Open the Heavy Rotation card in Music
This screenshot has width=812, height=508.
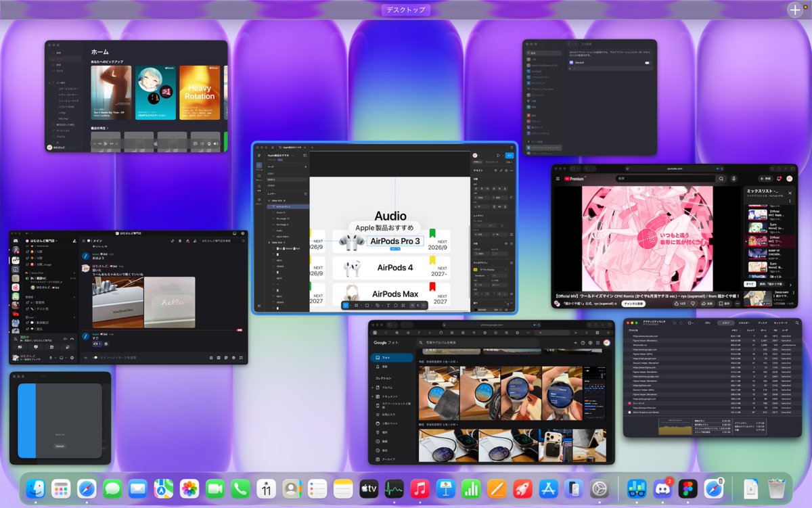point(200,93)
